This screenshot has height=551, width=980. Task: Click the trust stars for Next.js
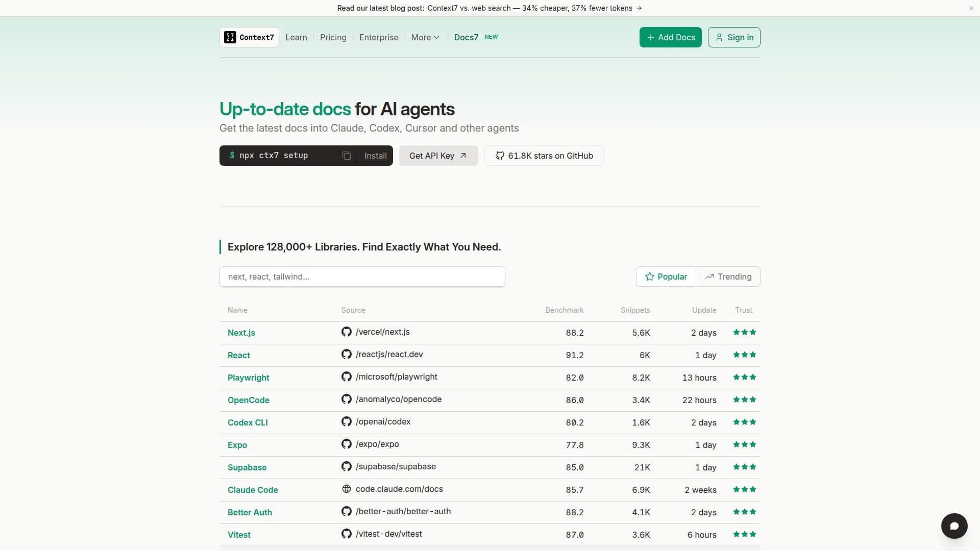pyautogui.click(x=745, y=332)
